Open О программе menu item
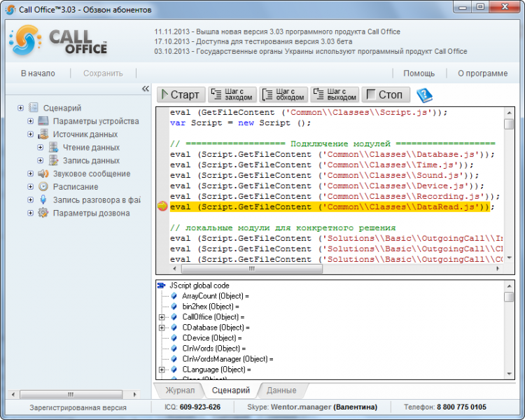525x420 pixels. click(x=482, y=73)
